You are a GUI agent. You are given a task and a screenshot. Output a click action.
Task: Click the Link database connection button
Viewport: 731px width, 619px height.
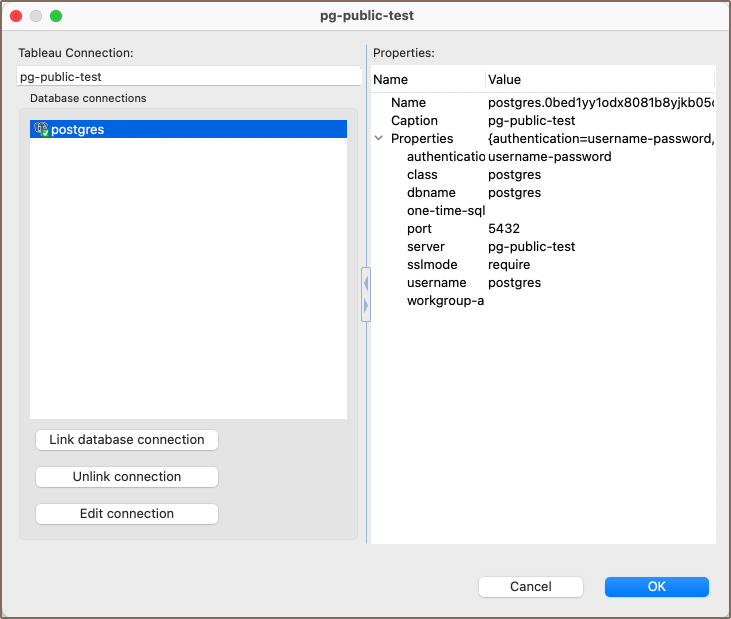tap(127, 440)
